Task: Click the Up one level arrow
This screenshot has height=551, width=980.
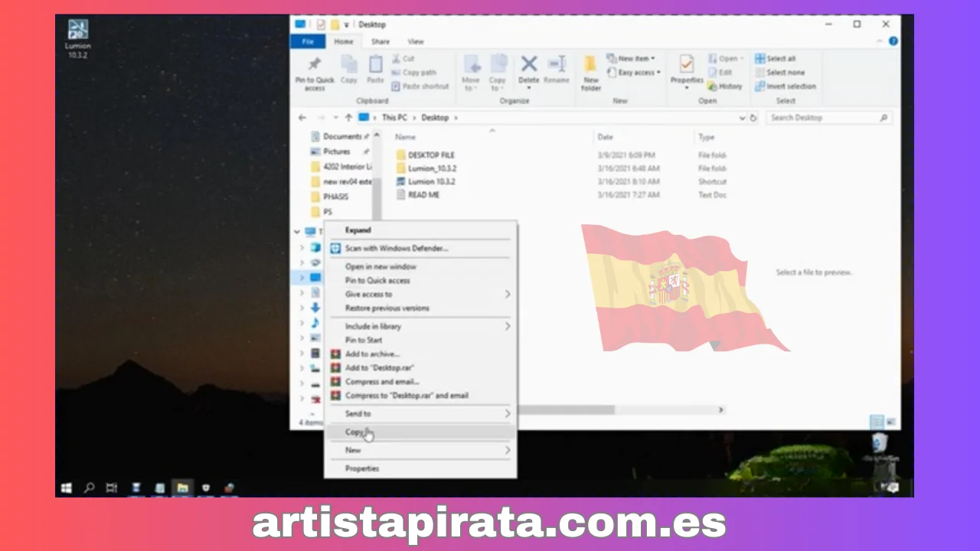Action: coord(349,118)
